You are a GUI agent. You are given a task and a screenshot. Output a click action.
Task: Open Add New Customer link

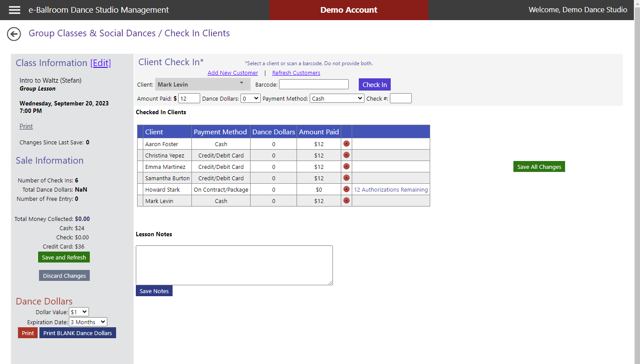click(233, 73)
